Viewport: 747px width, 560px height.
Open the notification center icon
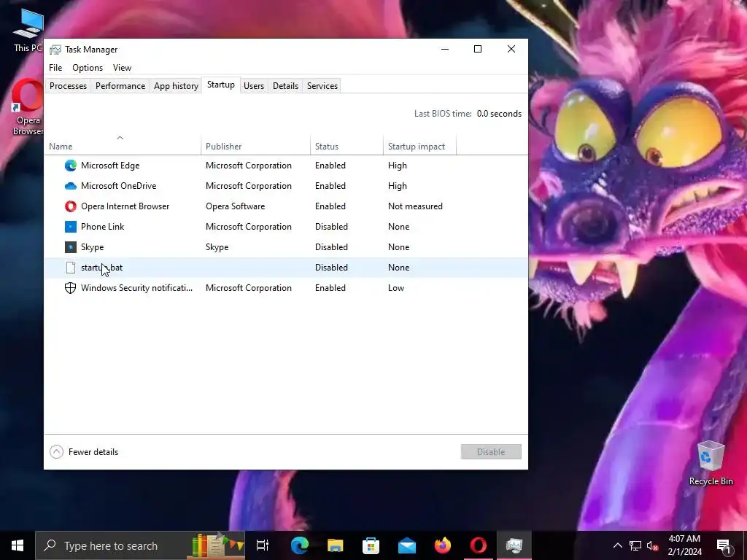click(724, 545)
